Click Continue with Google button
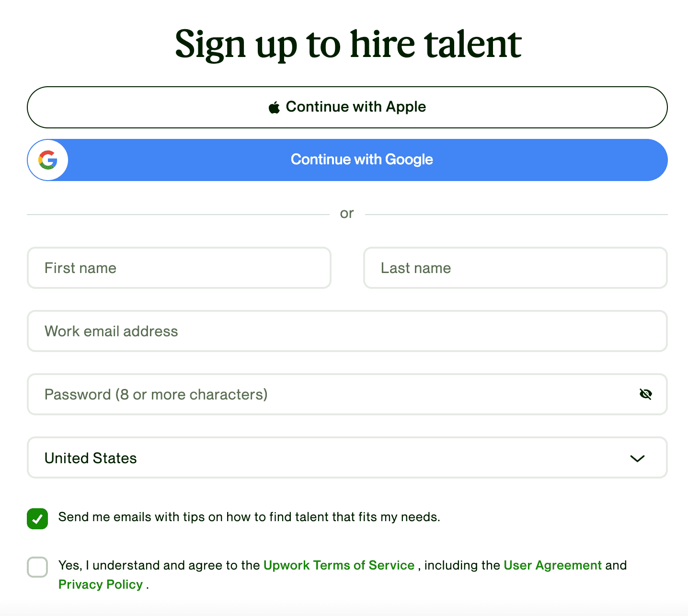This screenshot has width=688, height=616. pyautogui.click(x=347, y=160)
